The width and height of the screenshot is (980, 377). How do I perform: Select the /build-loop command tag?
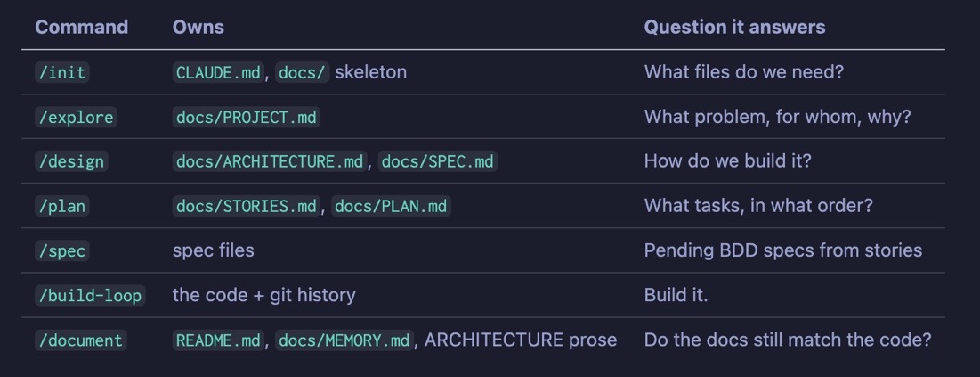(90, 295)
